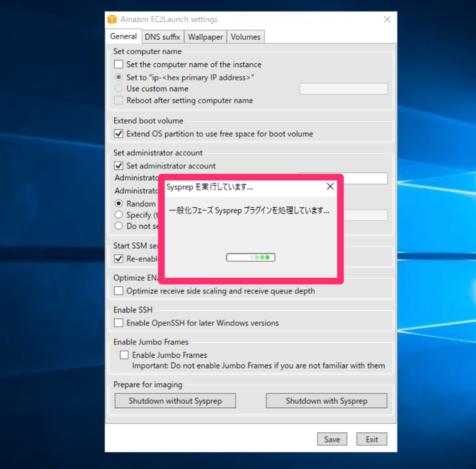The width and height of the screenshot is (476, 469).
Task: Open the Wallpaper tab
Action: (205, 36)
